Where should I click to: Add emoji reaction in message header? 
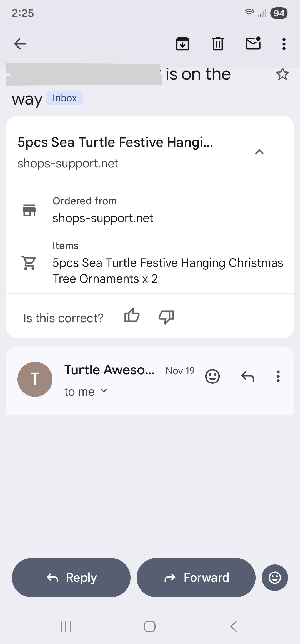tap(212, 377)
